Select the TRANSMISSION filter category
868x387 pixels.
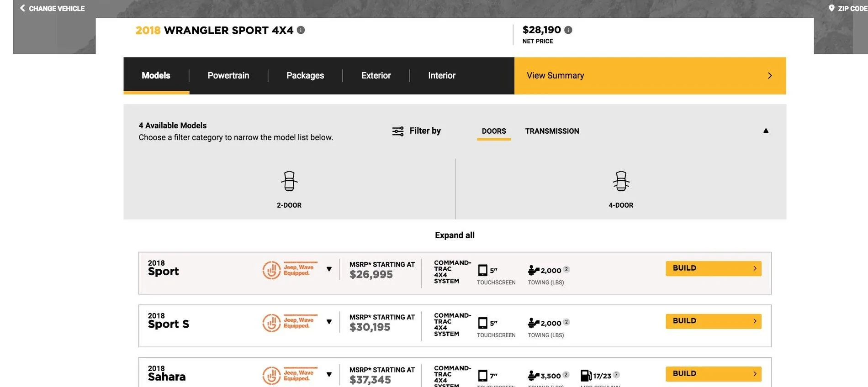point(552,131)
